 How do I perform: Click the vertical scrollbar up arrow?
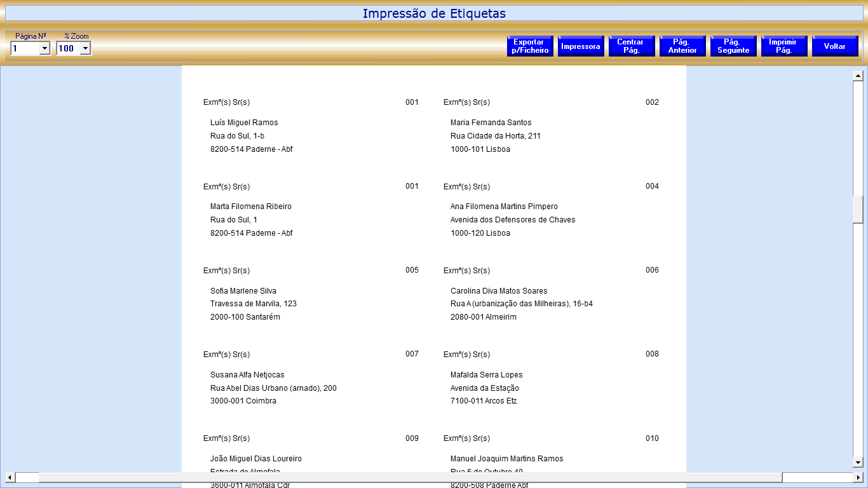point(858,76)
